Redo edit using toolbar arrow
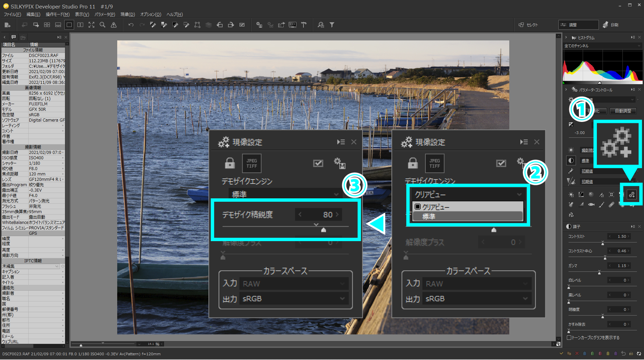644x360 pixels. click(142, 25)
